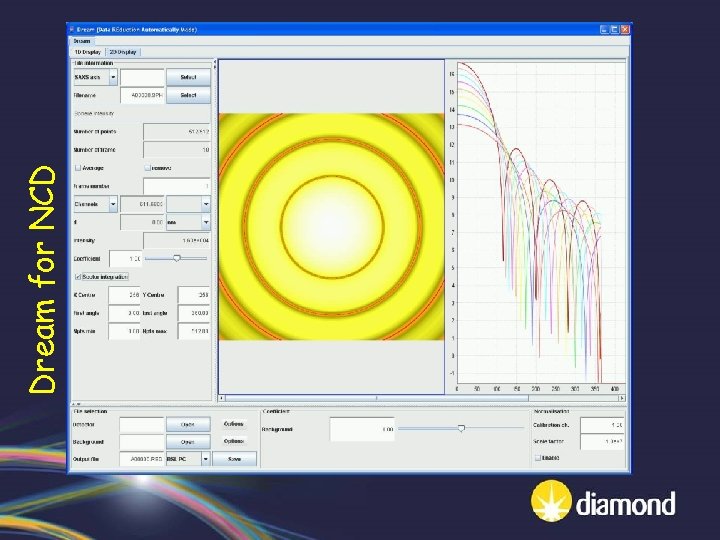Screen dimensions: 720x540
Task: Switch to the 2D Display tab
Action: 123,52
